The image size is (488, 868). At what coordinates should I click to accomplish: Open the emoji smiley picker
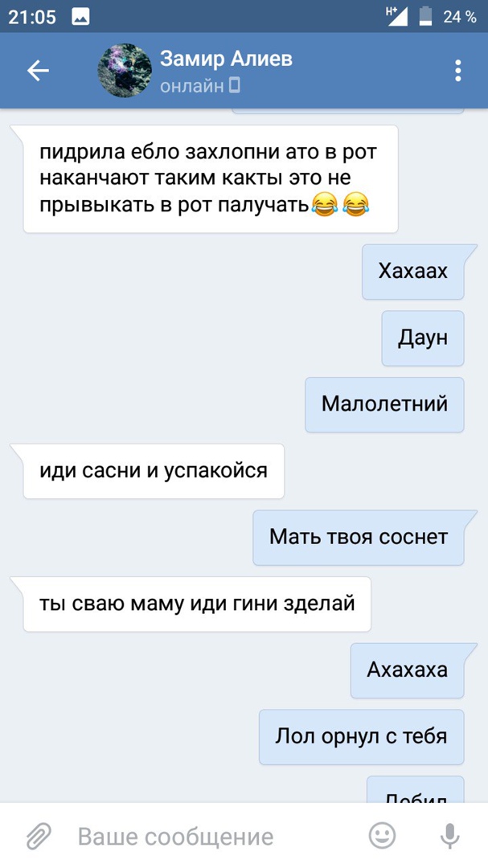pos(382,835)
